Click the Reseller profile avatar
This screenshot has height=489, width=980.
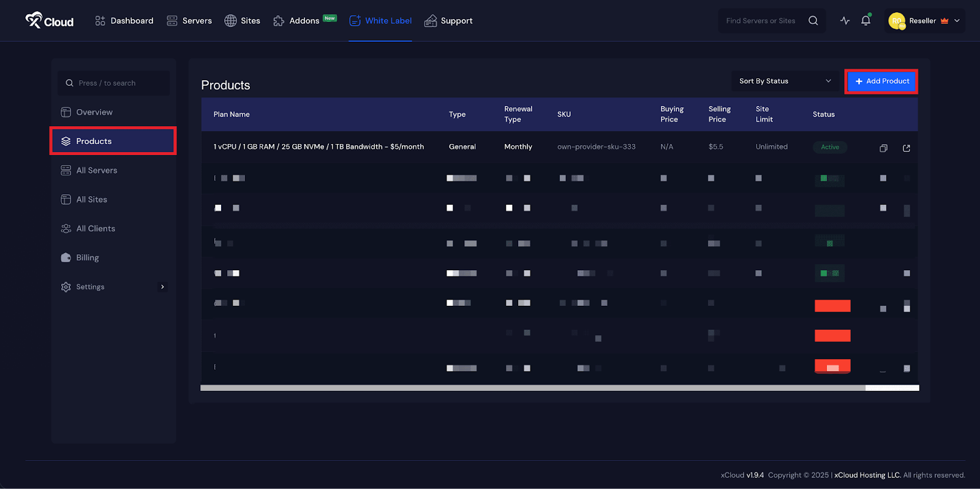897,21
